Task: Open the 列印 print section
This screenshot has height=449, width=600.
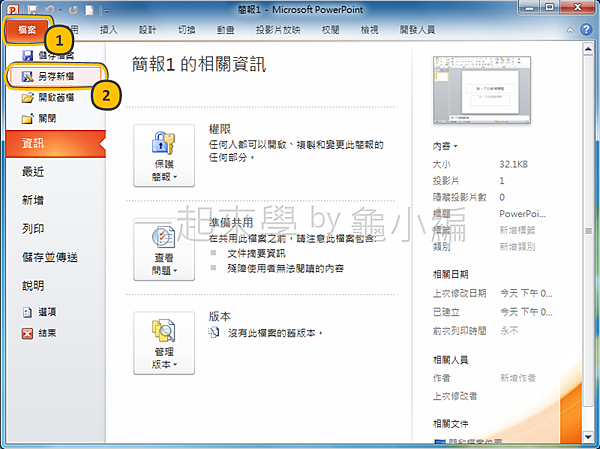Action: point(33,229)
